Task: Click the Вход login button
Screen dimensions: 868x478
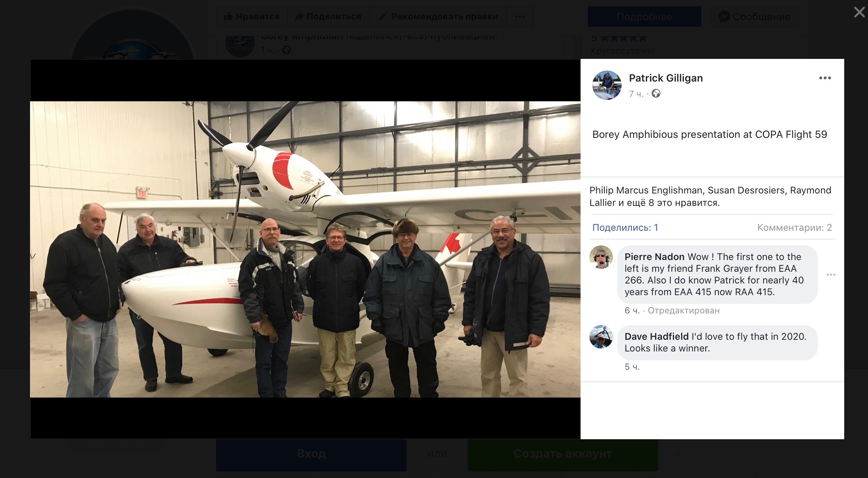Action: [311, 454]
